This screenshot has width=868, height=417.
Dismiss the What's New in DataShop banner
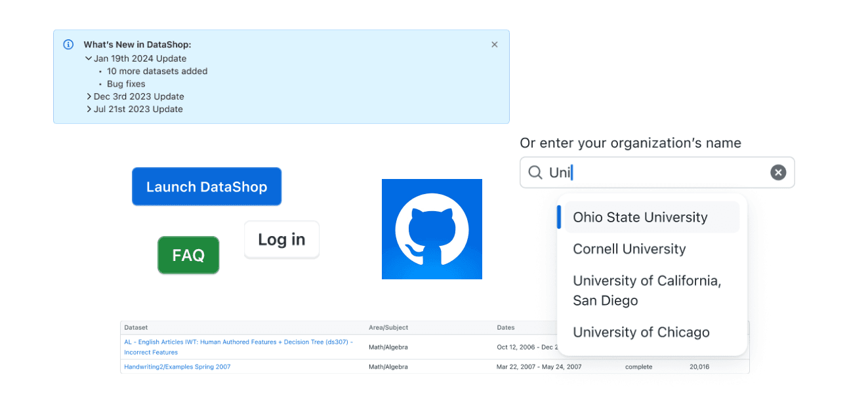tap(495, 45)
